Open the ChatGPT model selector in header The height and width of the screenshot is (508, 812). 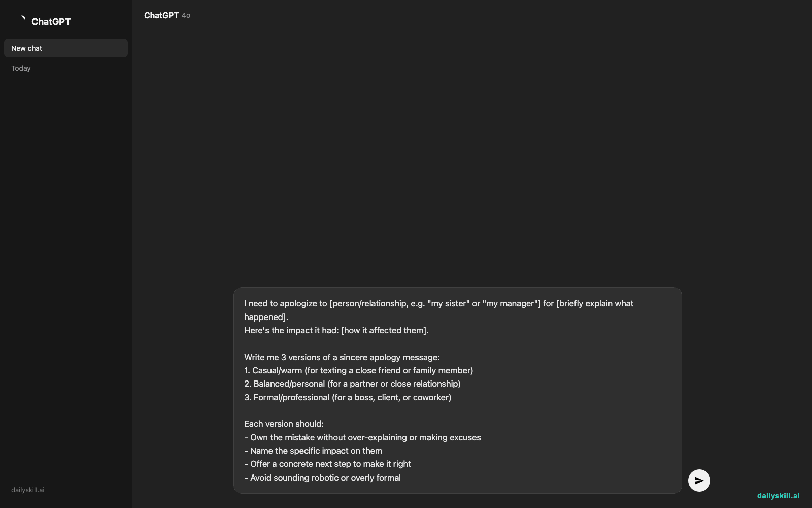coord(167,15)
